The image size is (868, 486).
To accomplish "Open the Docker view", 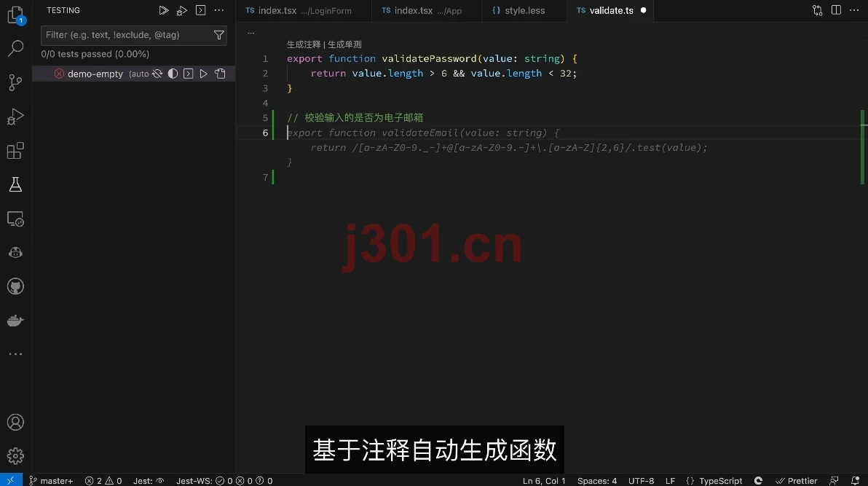I will 15,321.
